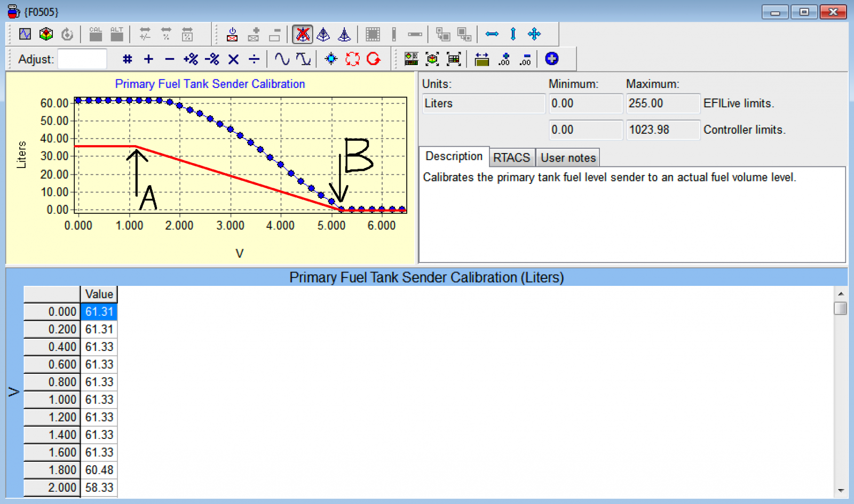
Task: Click the decrease by percent button
Action: [x=212, y=59]
